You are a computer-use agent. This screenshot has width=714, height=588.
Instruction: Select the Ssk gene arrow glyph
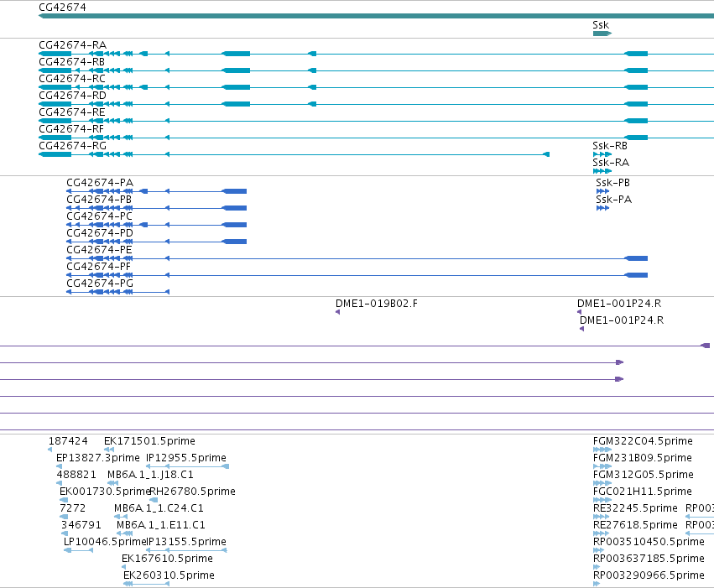click(x=602, y=34)
